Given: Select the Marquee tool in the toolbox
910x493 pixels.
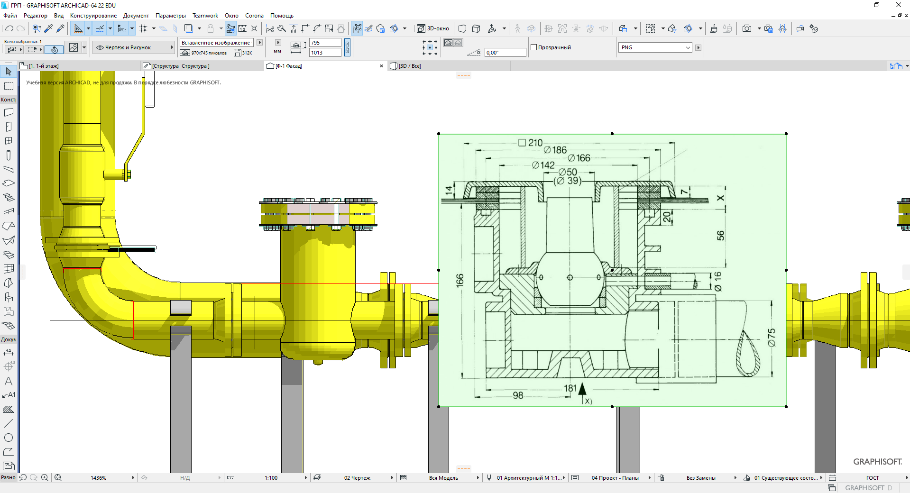Looking at the screenshot, I should pyautogui.click(x=9, y=86).
